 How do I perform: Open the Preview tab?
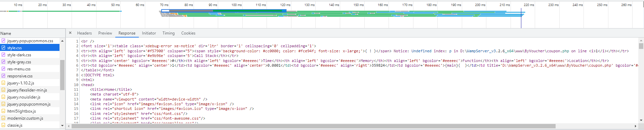tap(105, 33)
